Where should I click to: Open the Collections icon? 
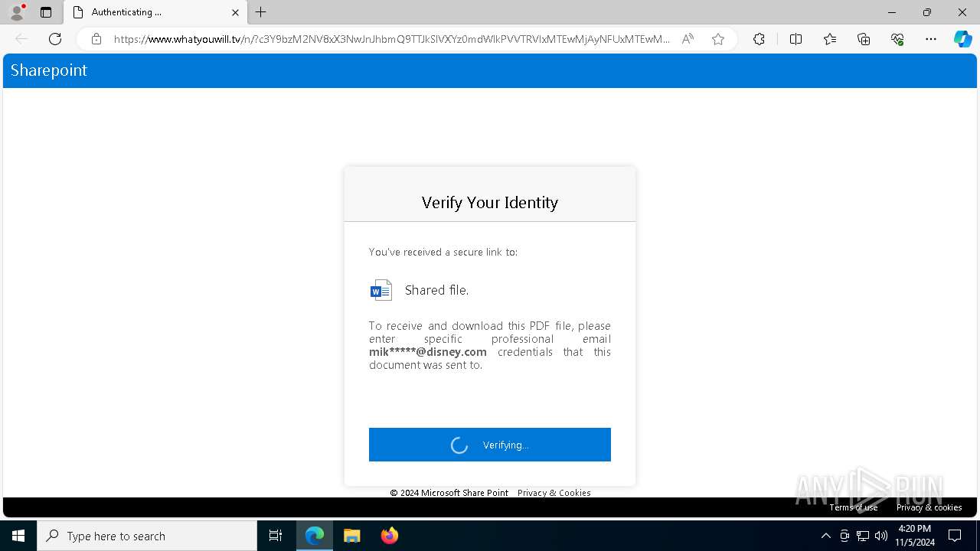click(x=864, y=39)
